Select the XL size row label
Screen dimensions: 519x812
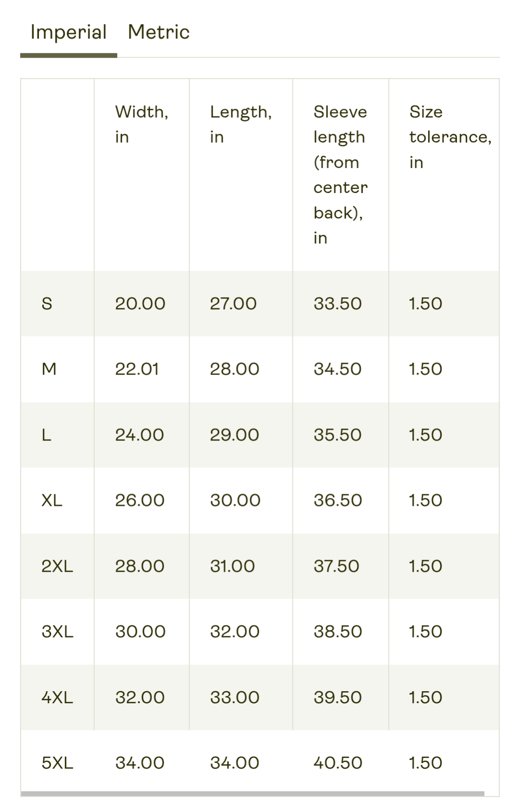click(x=52, y=501)
